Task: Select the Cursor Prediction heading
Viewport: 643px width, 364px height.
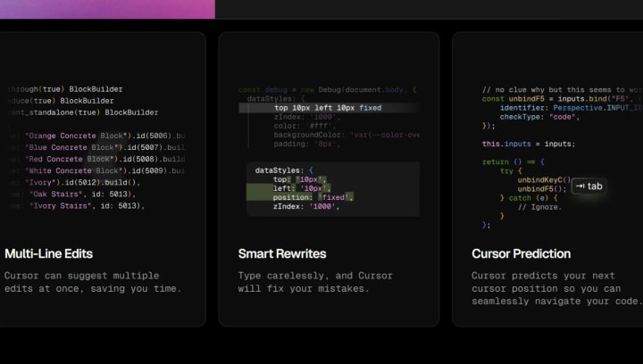Action: point(521,254)
